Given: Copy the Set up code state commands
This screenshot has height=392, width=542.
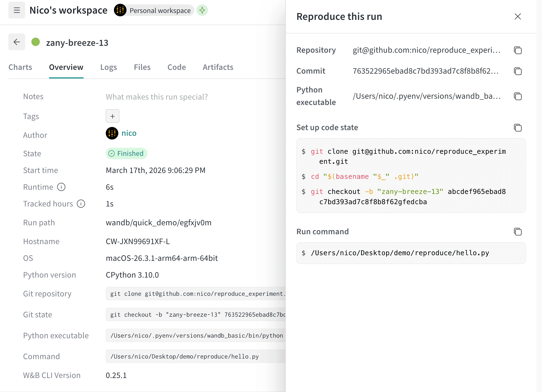Looking at the screenshot, I should (x=518, y=127).
